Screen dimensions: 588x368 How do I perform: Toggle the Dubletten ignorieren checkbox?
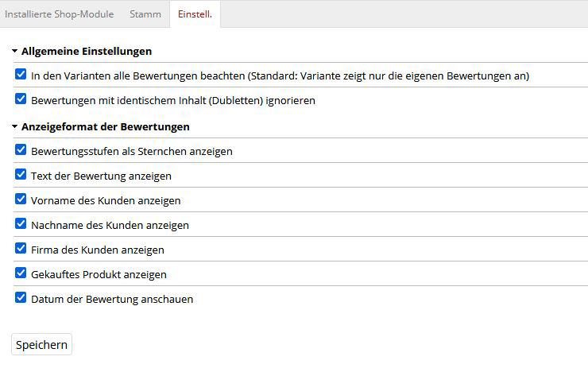[21, 100]
